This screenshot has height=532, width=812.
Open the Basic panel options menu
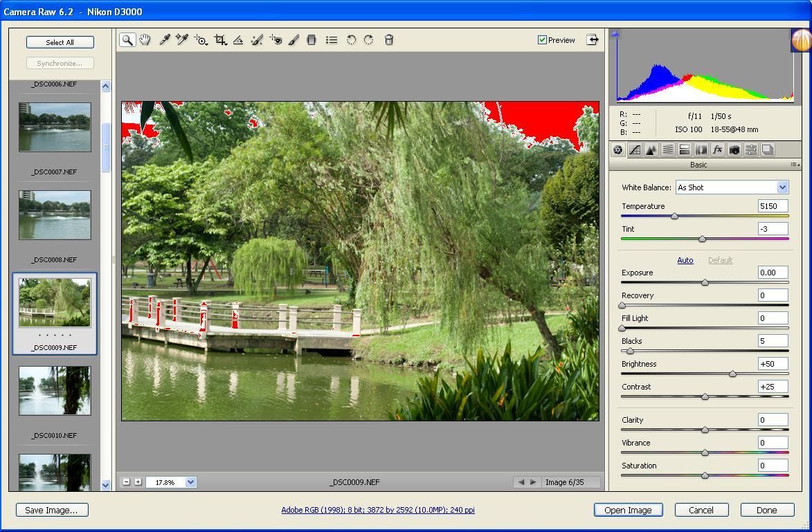794,165
